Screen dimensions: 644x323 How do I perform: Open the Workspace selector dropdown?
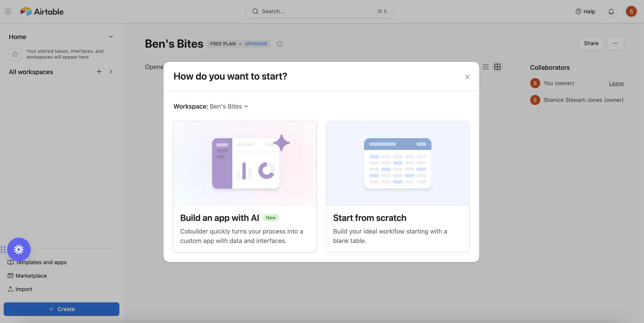coord(229,106)
